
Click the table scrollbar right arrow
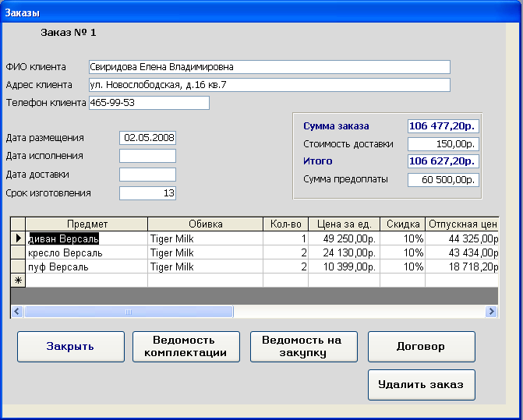(x=492, y=312)
